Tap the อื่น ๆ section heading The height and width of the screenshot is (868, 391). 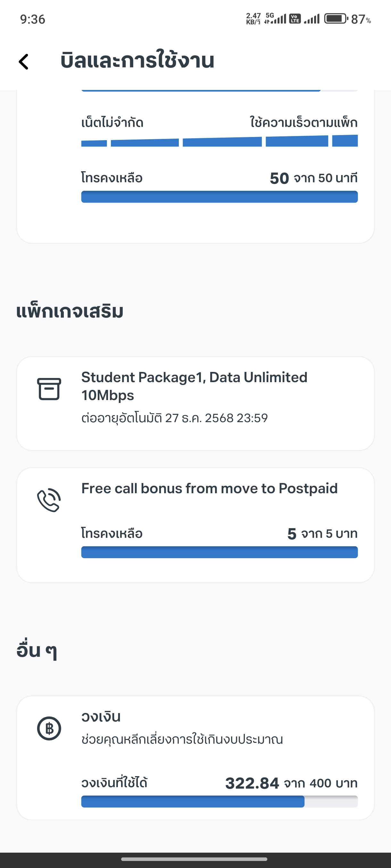(x=37, y=650)
